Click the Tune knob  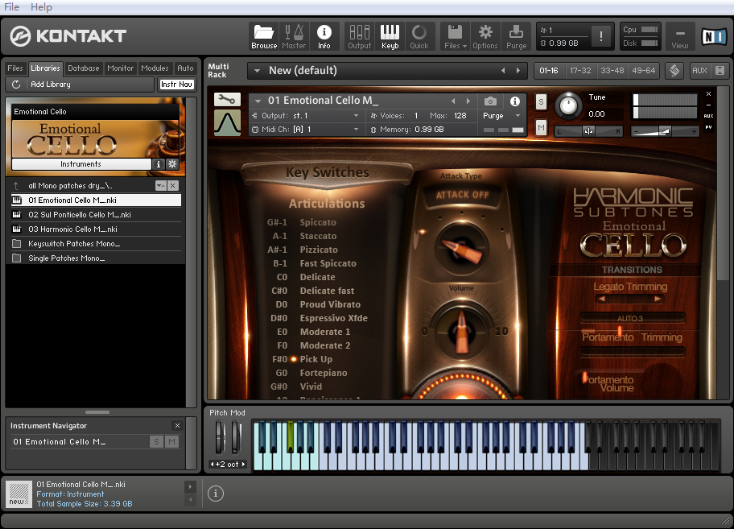click(568, 105)
